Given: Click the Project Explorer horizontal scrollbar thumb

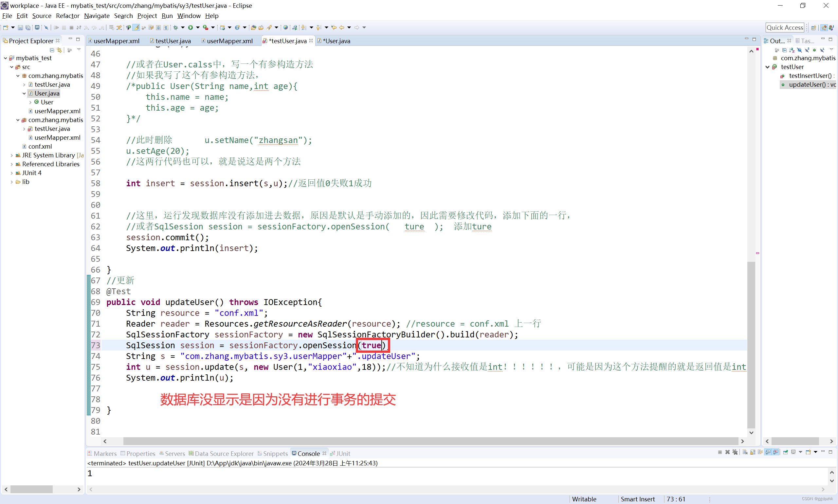Looking at the screenshot, I should tap(31, 489).
